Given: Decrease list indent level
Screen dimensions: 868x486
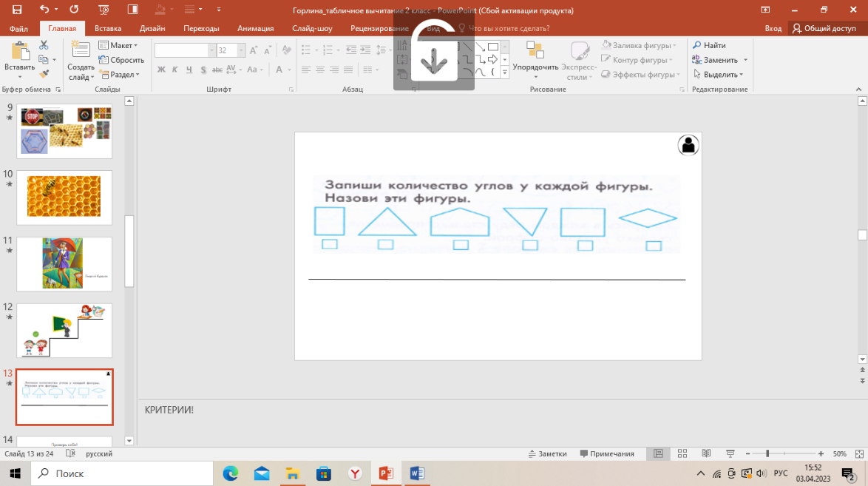Looking at the screenshot, I should [351, 50].
